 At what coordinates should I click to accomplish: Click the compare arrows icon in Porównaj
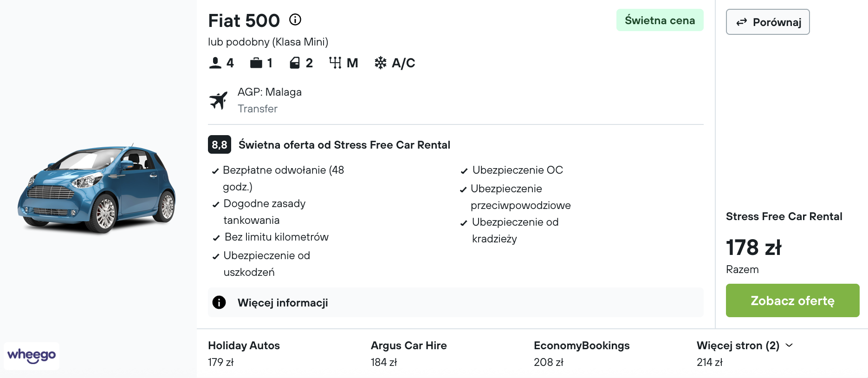742,22
